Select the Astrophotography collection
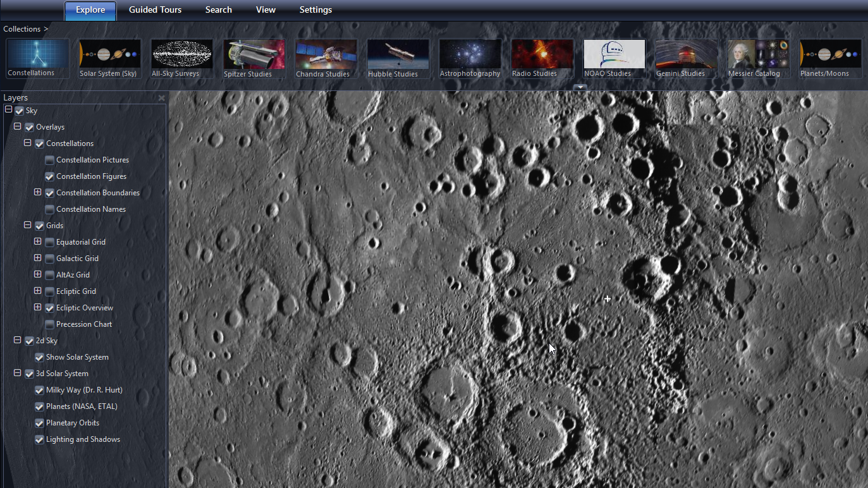The image size is (868, 488). [470, 59]
